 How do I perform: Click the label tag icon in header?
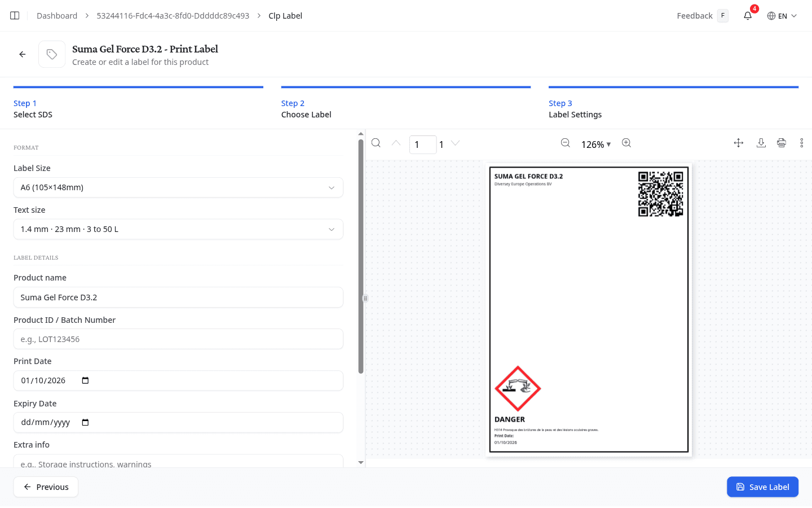[x=52, y=54]
